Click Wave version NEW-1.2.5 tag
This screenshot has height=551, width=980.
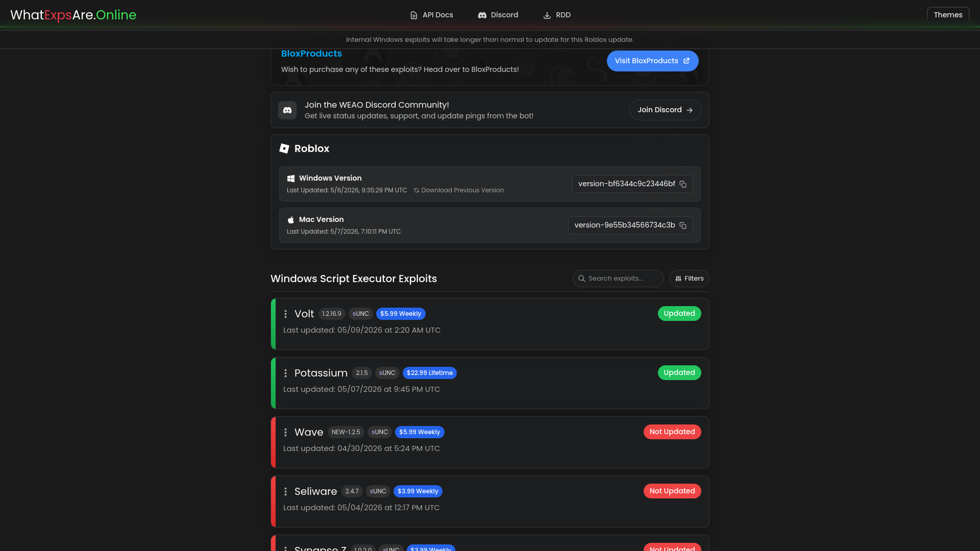tap(346, 432)
